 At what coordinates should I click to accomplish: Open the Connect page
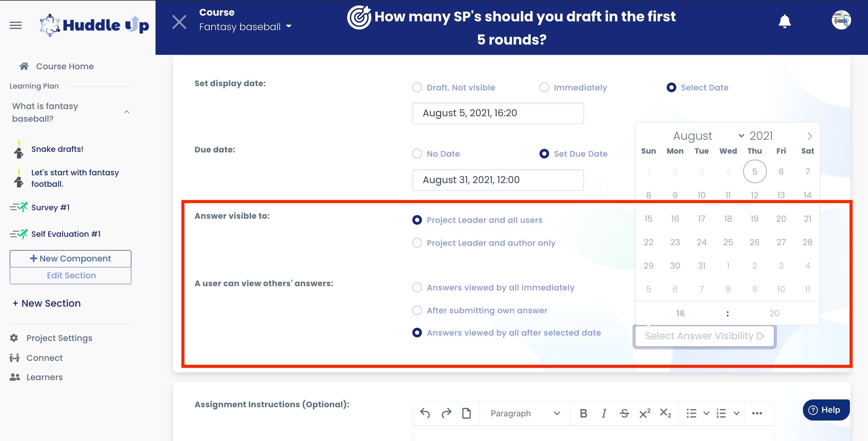pyautogui.click(x=45, y=358)
